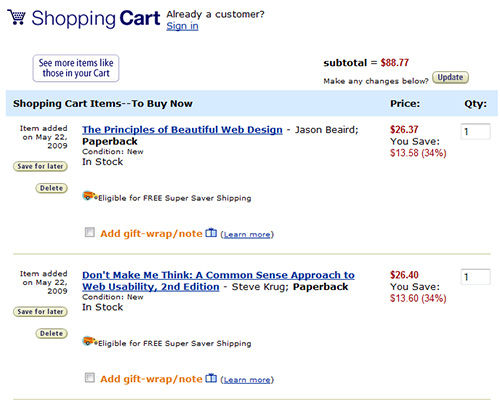
Task: Click Super Saver Shipping truck icon, first item
Action: pyautogui.click(x=89, y=196)
